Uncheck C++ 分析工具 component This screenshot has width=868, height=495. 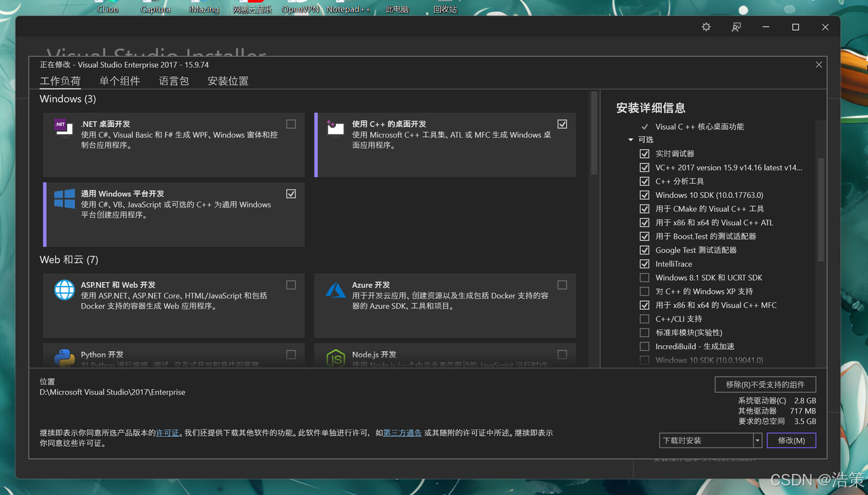[x=644, y=181]
